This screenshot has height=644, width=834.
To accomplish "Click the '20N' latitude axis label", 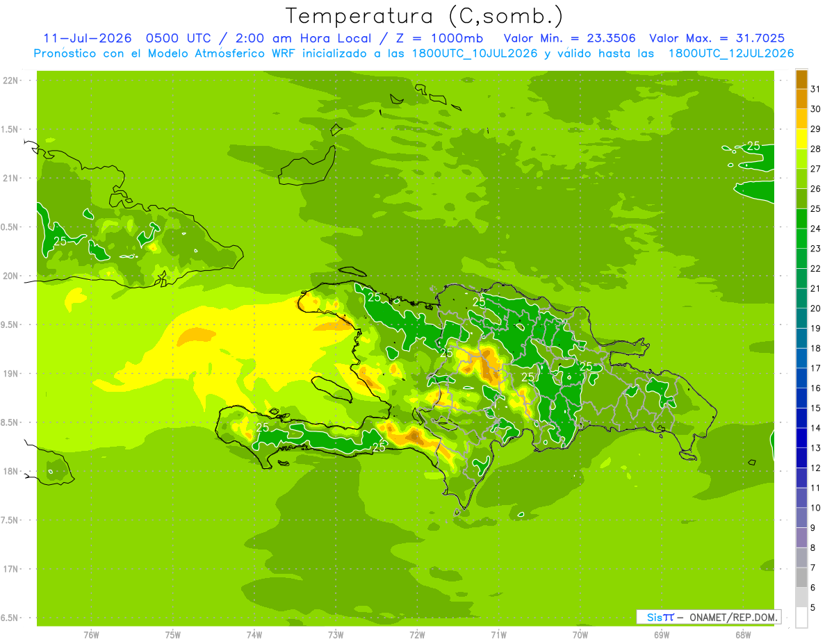I will tap(11, 276).
